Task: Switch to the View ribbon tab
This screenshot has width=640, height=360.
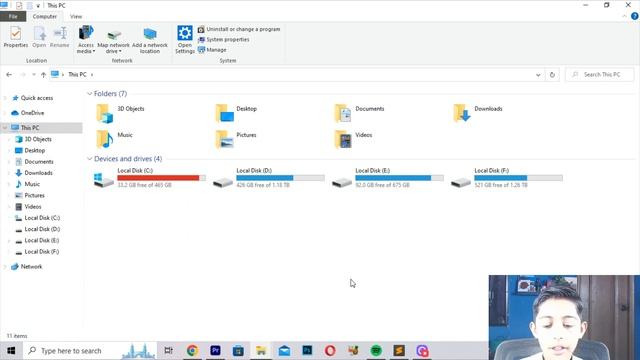Action: [x=76, y=16]
